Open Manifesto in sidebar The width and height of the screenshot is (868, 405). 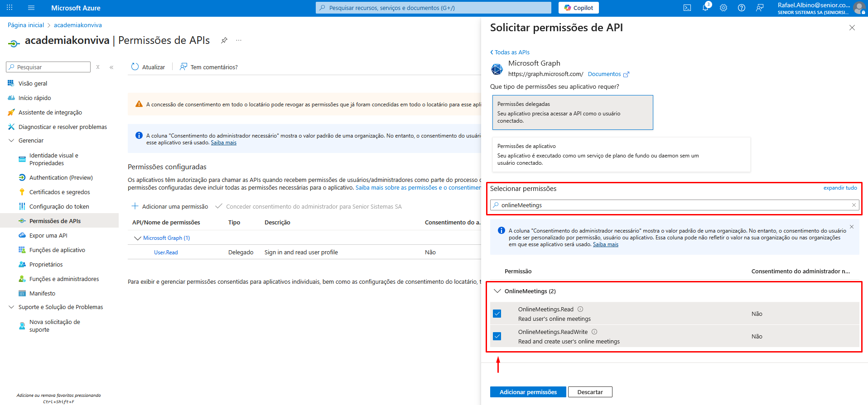[42, 293]
